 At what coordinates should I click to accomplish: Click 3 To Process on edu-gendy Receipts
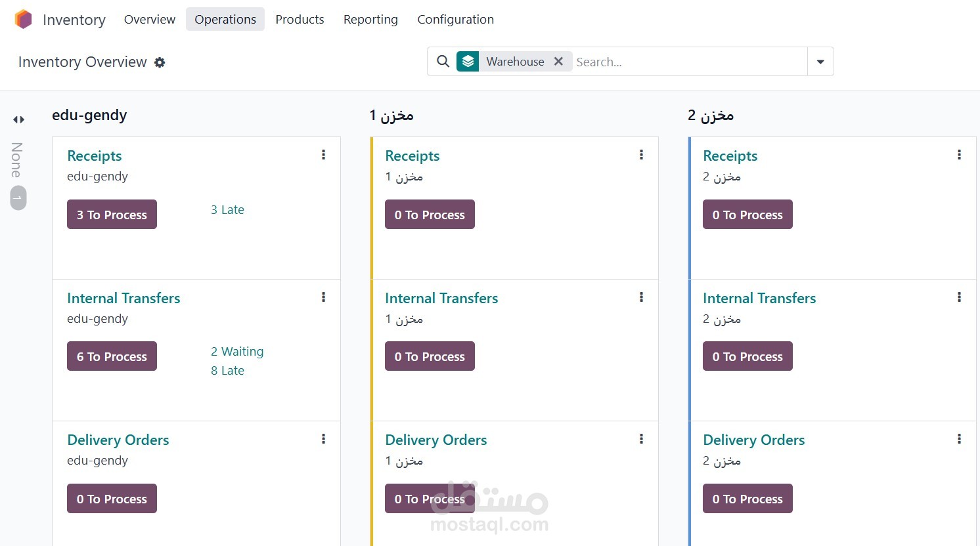tap(112, 215)
